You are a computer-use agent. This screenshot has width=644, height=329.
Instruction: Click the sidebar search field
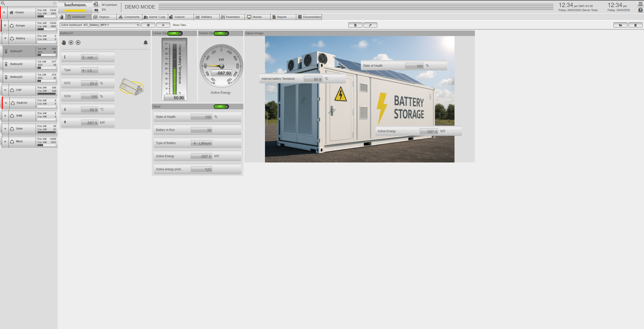point(28,3)
